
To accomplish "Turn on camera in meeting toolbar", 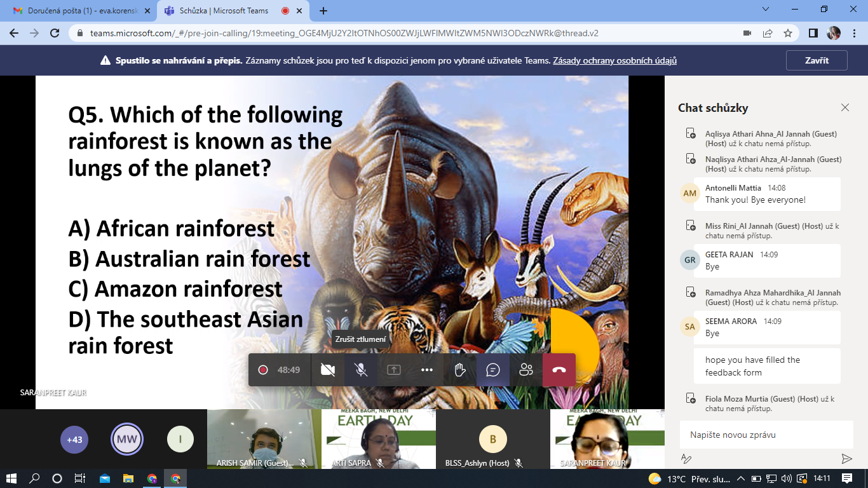I will (x=328, y=370).
